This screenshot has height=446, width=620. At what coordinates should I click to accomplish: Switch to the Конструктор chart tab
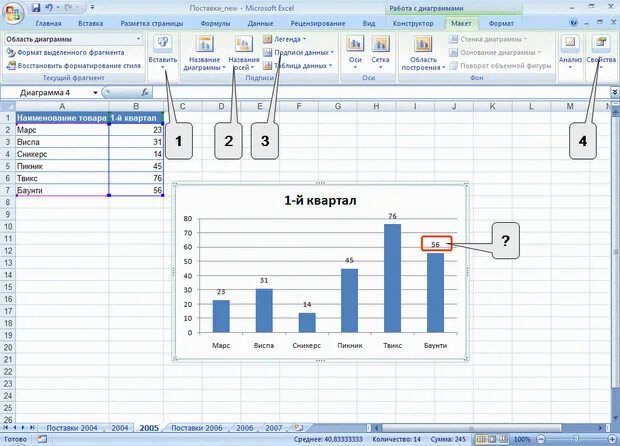(x=413, y=23)
